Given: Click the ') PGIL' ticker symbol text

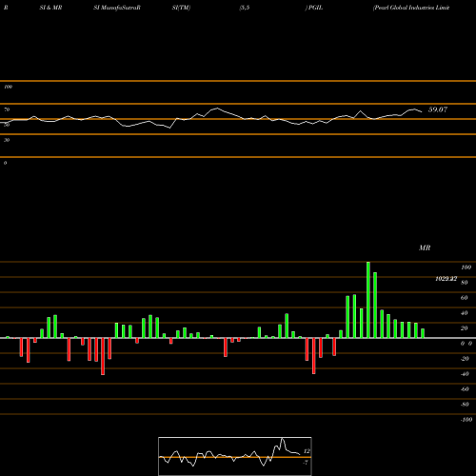Looking at the screenshot, I should tap(314, 8).
